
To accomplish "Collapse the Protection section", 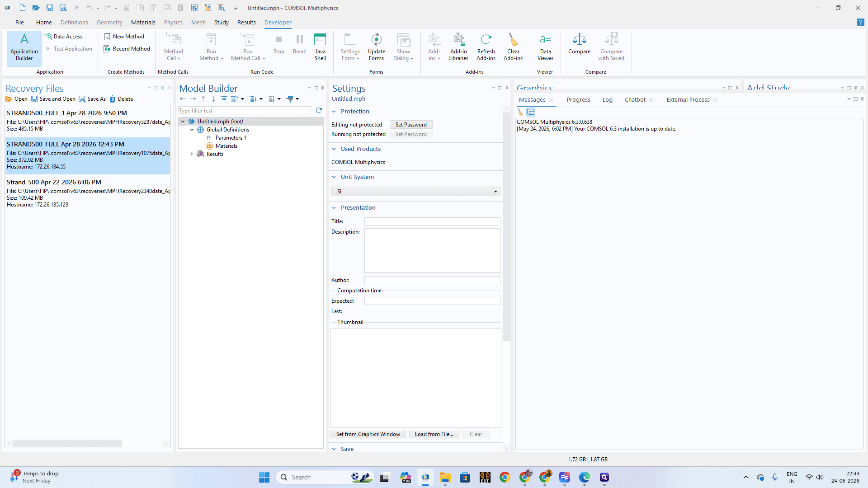I will 334,112.
